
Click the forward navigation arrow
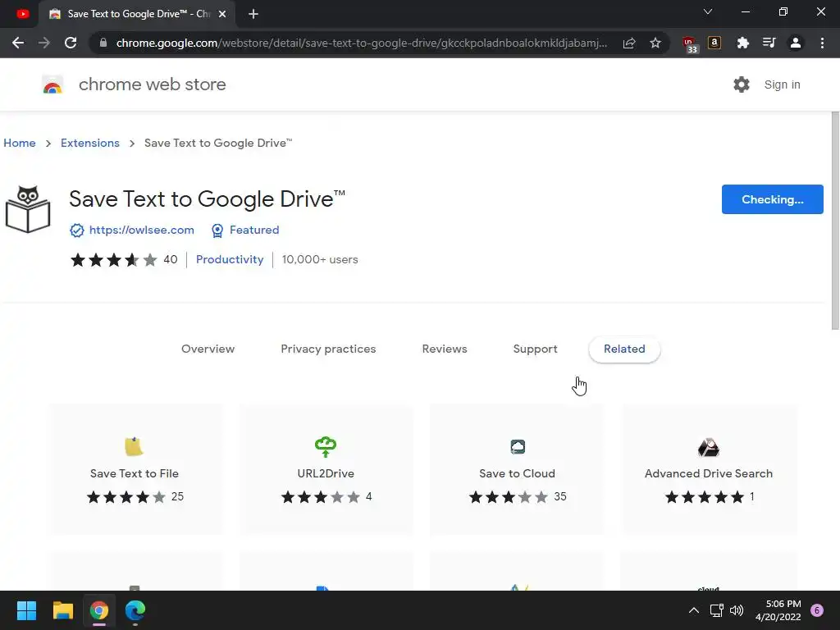(44, 43)
